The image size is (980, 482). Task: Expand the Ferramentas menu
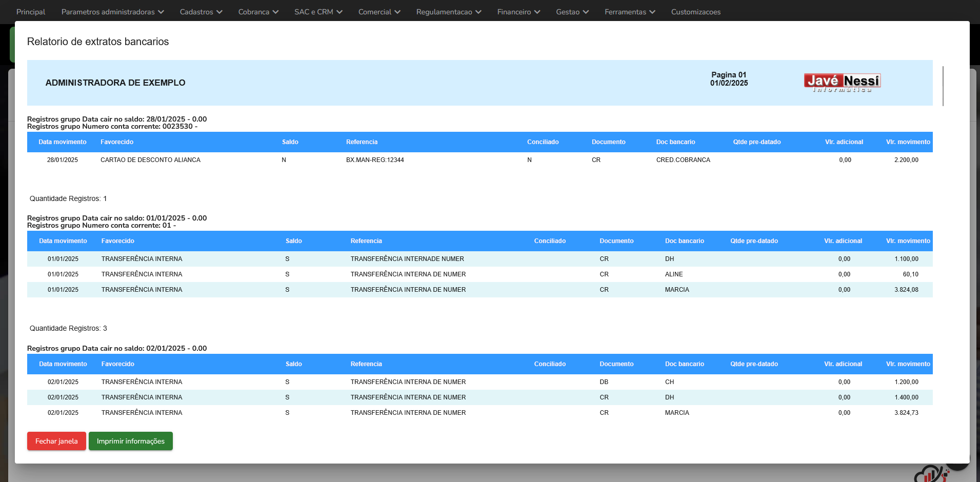pos(629,12)
